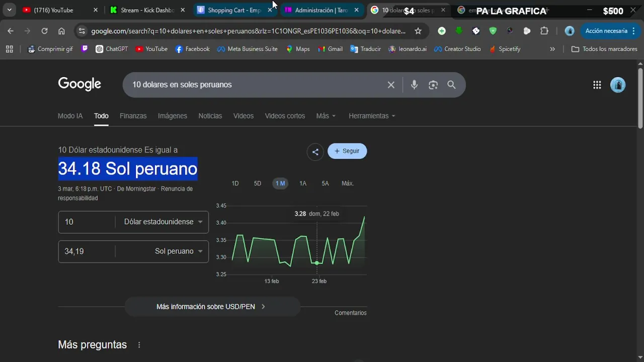
Task: Click the green plus extension icon
Action: 442,31
